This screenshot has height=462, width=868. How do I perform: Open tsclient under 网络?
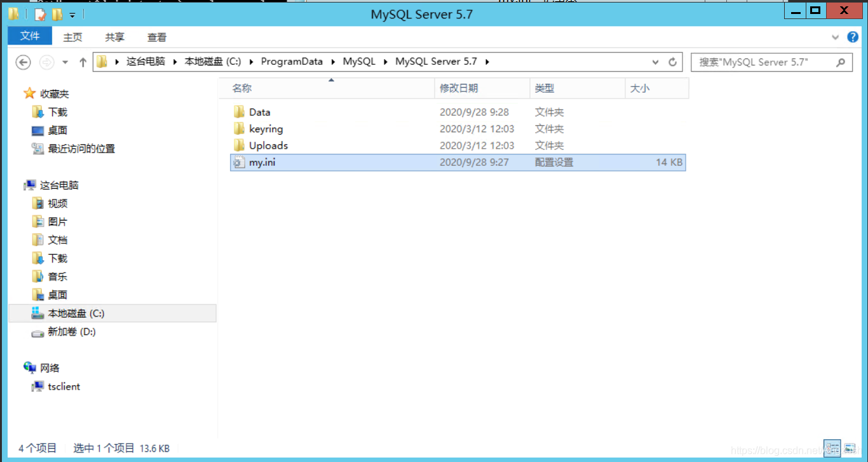point(64,386)
